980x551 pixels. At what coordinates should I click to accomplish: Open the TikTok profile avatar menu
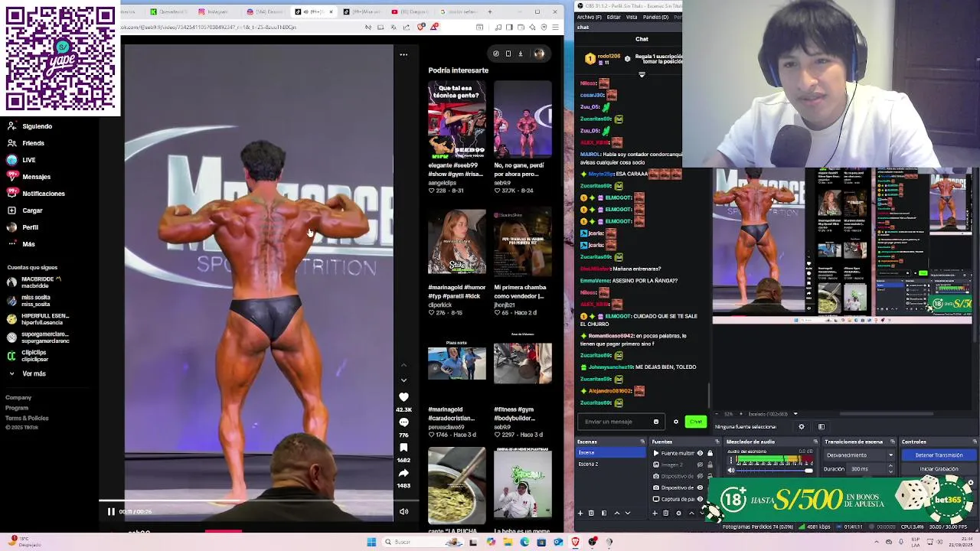(x=539, y=54)
